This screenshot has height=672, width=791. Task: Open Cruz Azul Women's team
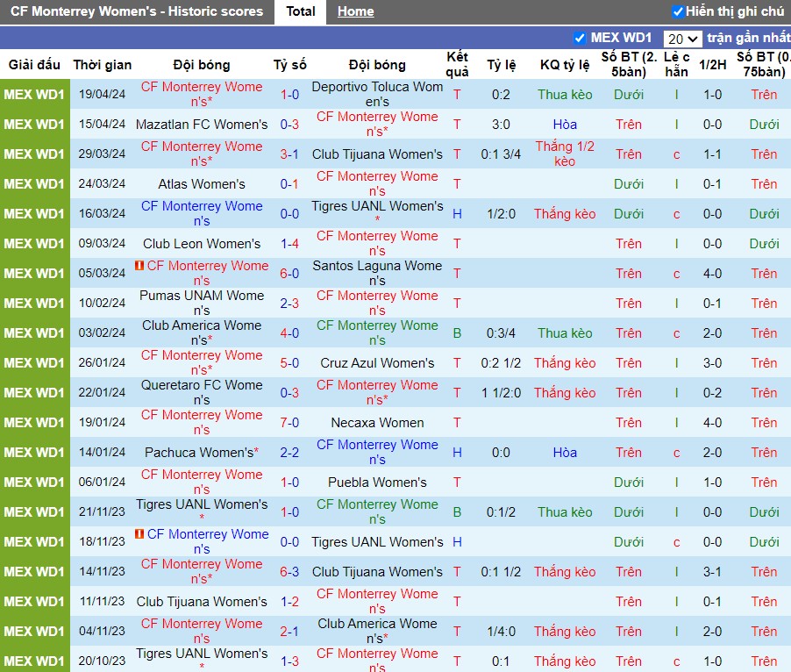377,362
